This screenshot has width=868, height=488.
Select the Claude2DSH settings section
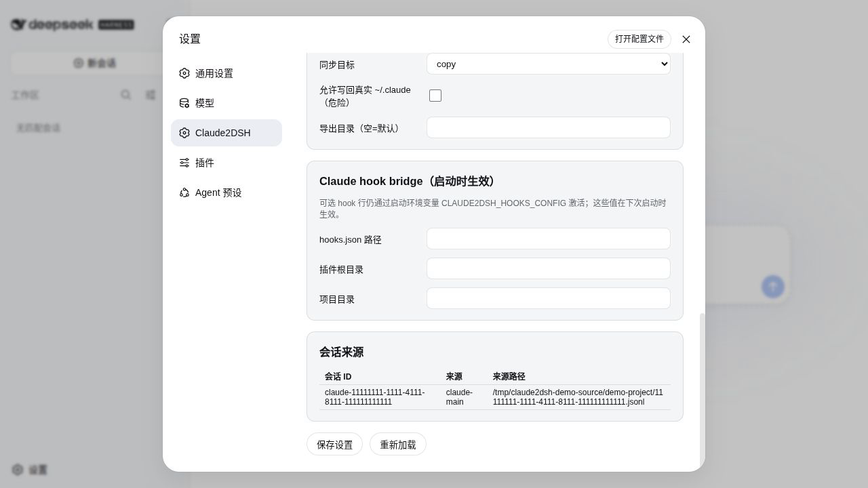pyautogui.click(x=226, y=133)
